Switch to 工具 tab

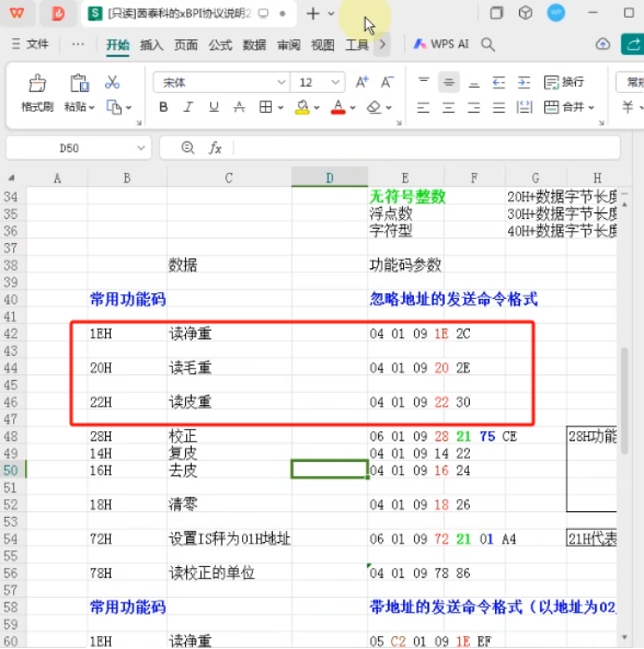(357, 45)
